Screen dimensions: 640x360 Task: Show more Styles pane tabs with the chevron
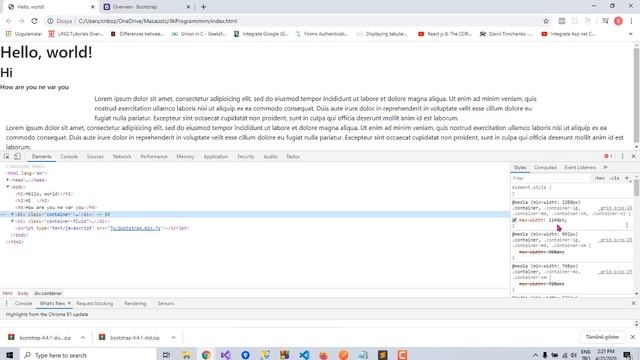pyautogui.click(x=605, y=167)
